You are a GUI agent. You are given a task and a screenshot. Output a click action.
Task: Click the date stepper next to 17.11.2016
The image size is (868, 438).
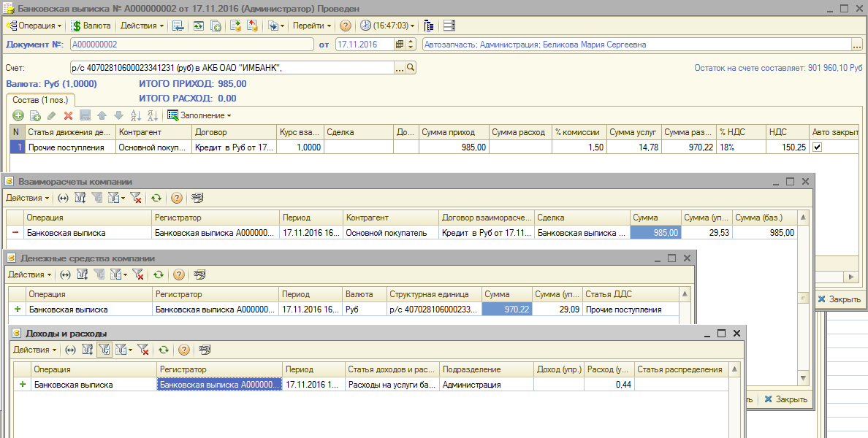411,45
